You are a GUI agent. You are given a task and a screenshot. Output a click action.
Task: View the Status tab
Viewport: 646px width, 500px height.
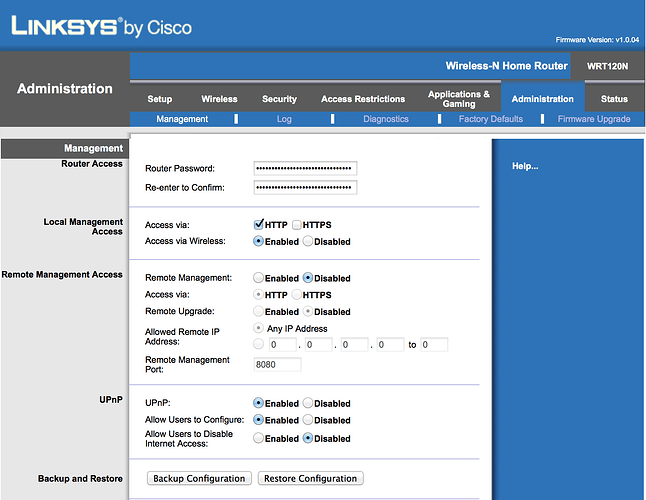[614, 99]
